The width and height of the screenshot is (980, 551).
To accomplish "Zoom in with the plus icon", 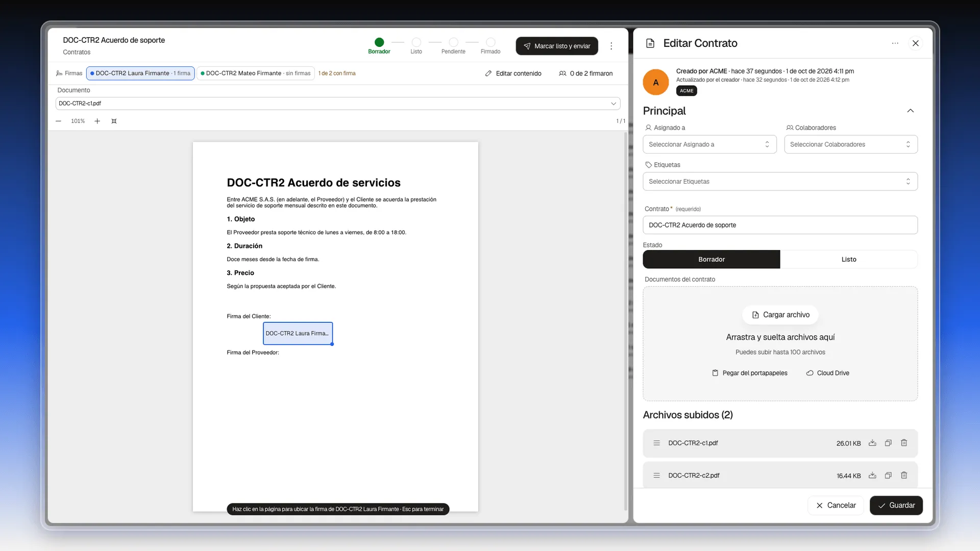I will pos(97,121).
